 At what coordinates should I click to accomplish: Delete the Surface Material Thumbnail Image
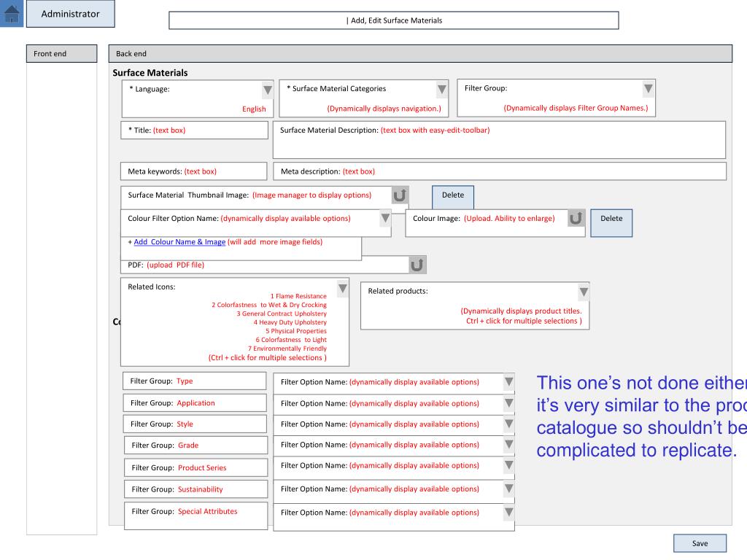453,197
